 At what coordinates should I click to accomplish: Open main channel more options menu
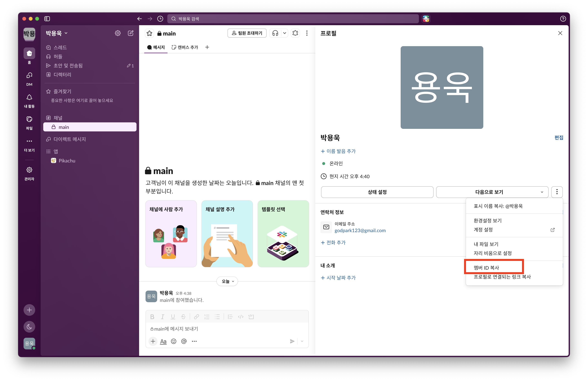click(307, 33)
